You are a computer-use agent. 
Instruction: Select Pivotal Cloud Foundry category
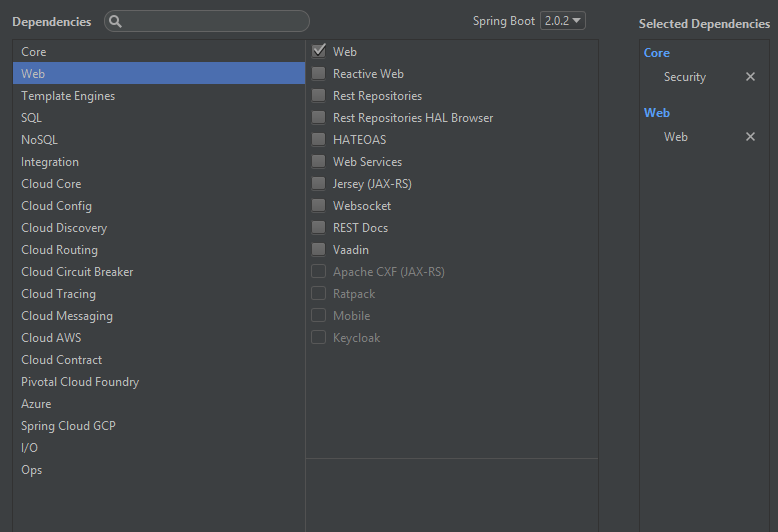point(80,382)
